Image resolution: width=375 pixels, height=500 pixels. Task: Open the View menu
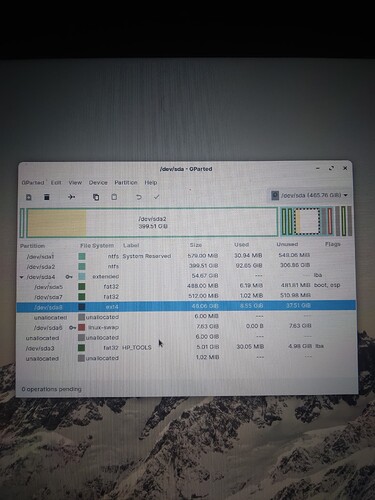click(x=75, y=182)
